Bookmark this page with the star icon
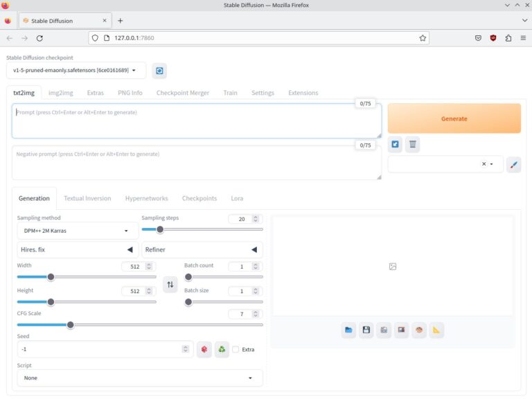 423,38
